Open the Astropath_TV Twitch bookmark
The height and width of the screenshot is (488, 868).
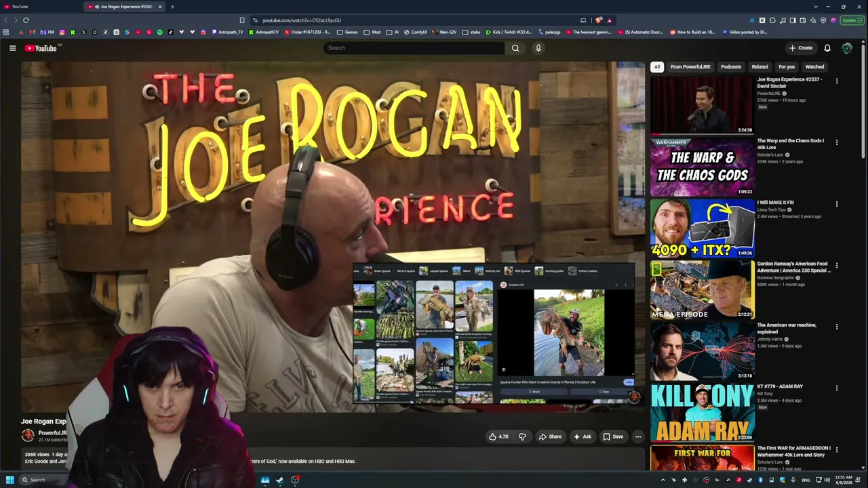click(227, 32)
